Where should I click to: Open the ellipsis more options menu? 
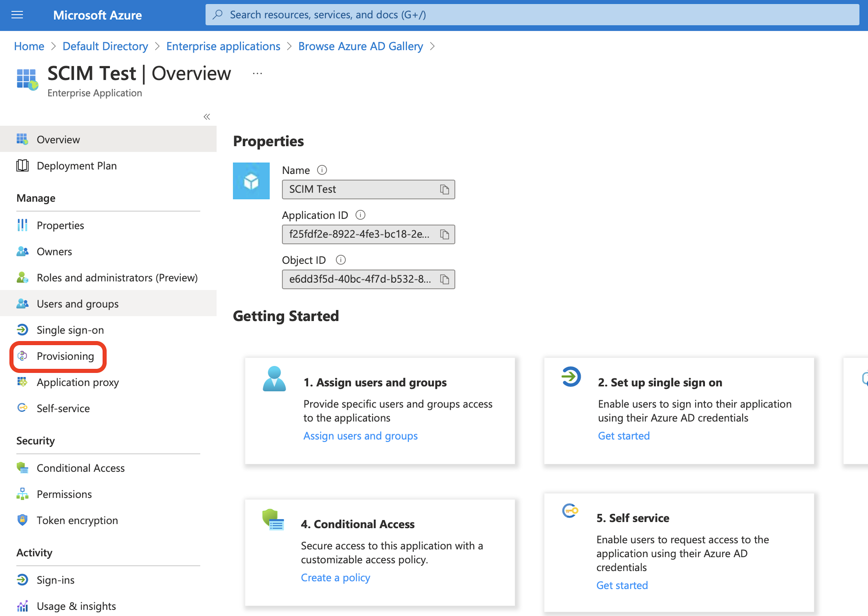point(257,74)
